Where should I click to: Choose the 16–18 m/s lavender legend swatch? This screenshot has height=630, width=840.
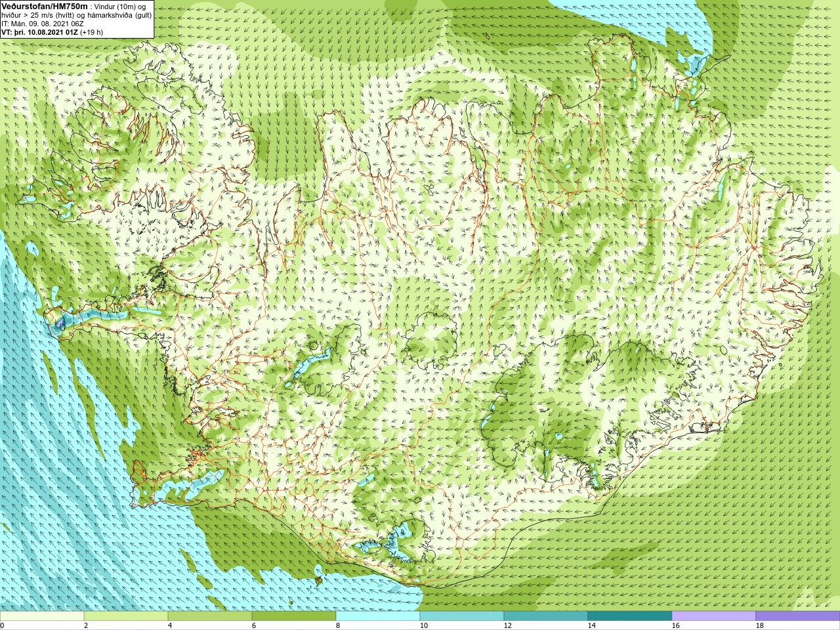714,616
